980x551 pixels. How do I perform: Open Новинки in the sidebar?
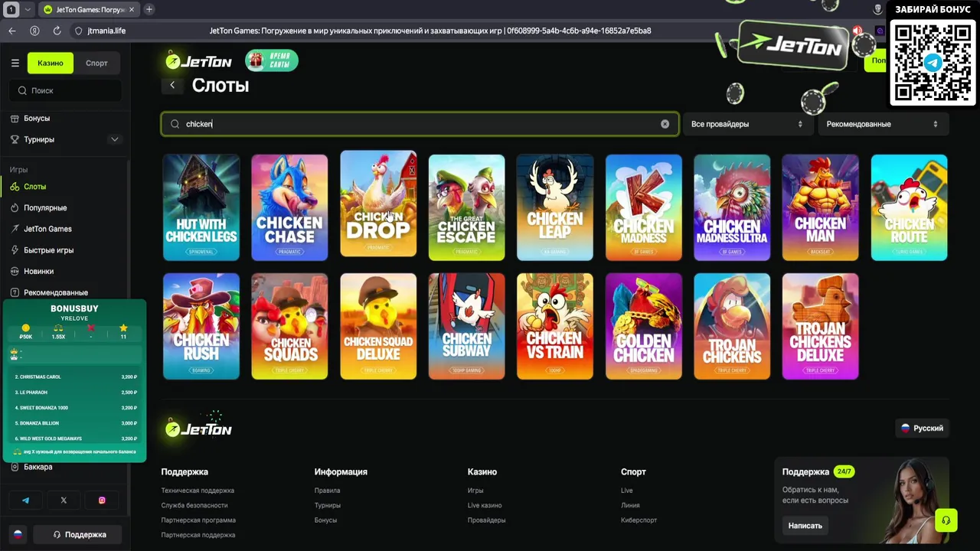coord(38,272)
